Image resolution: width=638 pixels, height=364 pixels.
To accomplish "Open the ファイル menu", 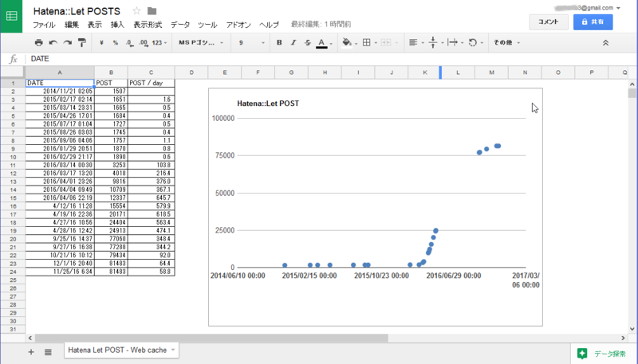I will pos(44,25).
